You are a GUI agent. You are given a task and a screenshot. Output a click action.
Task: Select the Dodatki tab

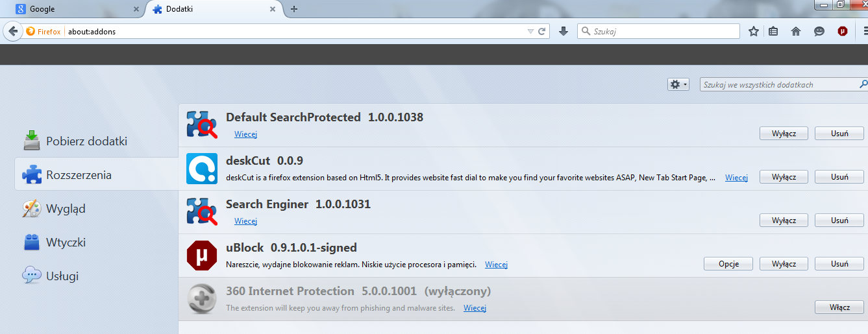click(x=212, y=9)
